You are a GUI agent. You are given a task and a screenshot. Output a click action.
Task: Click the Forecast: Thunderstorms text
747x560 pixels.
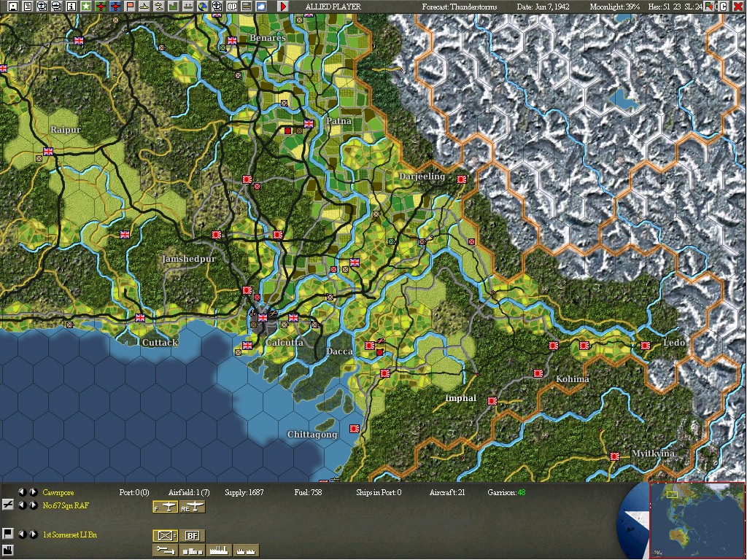[x=460, y=7]
